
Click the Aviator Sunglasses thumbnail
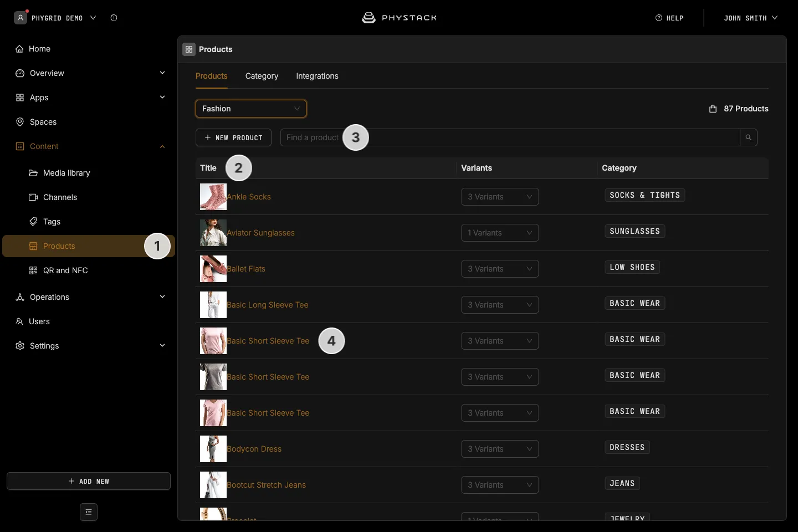coord(213,233)
